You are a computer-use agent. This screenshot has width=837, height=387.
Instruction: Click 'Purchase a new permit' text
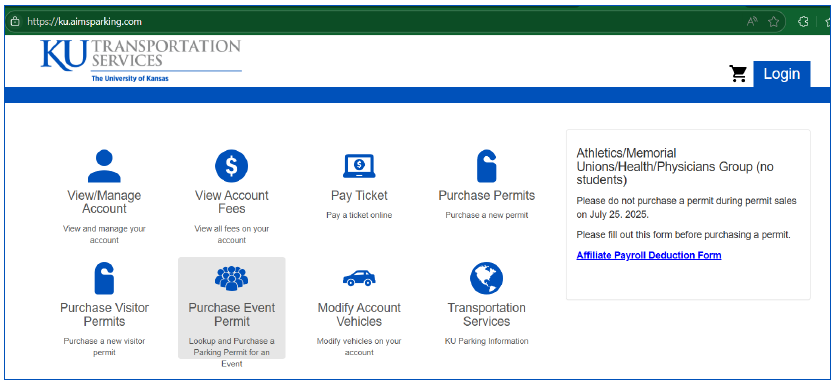click(x=486, y=215)
